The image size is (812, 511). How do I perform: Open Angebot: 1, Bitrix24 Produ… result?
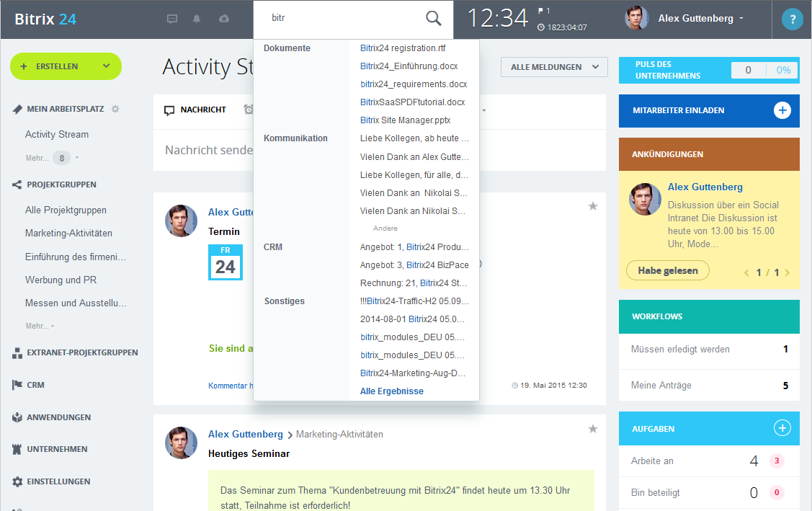click(x=414, y=247)
